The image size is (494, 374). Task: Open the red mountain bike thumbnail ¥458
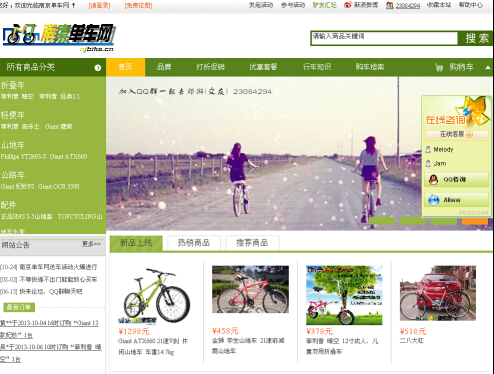pos(250,289)
